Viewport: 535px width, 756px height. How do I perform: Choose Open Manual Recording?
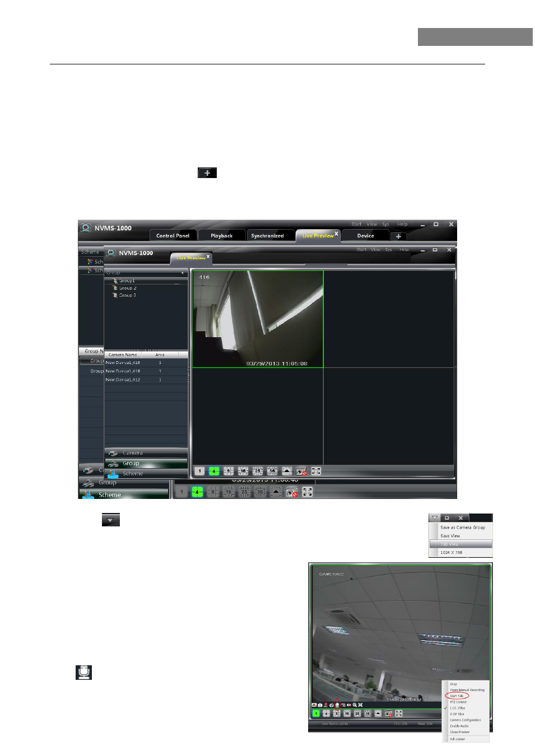(x=466, y=690)
